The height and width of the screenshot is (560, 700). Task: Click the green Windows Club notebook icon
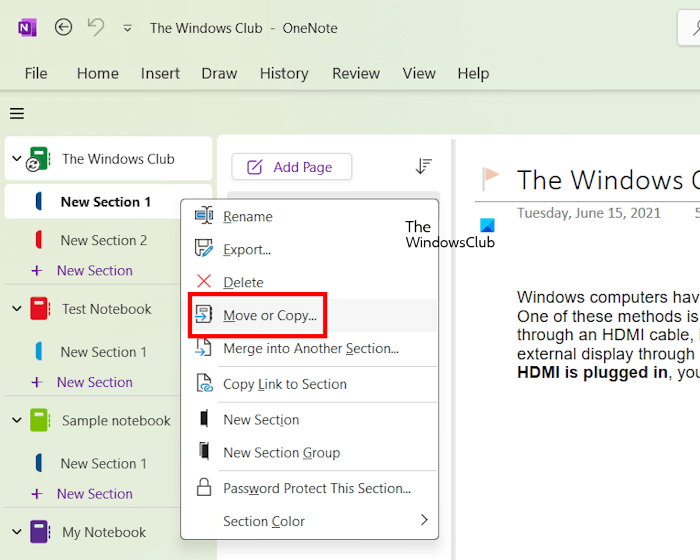click(x=38, y=159)
